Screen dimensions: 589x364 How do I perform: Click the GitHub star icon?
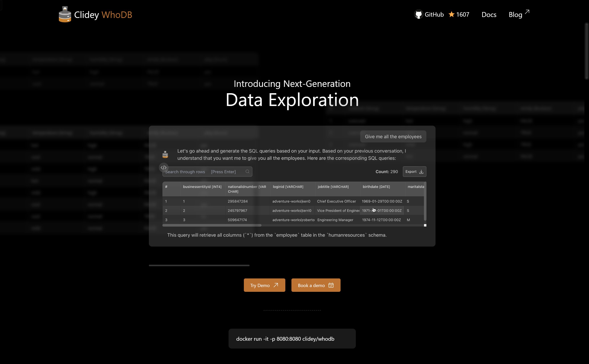(451, 15)
